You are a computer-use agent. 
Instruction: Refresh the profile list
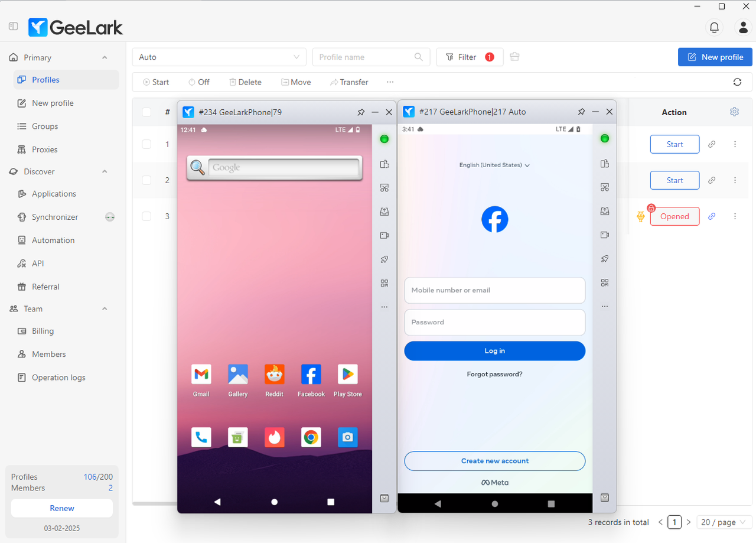[x=737, y=82]
